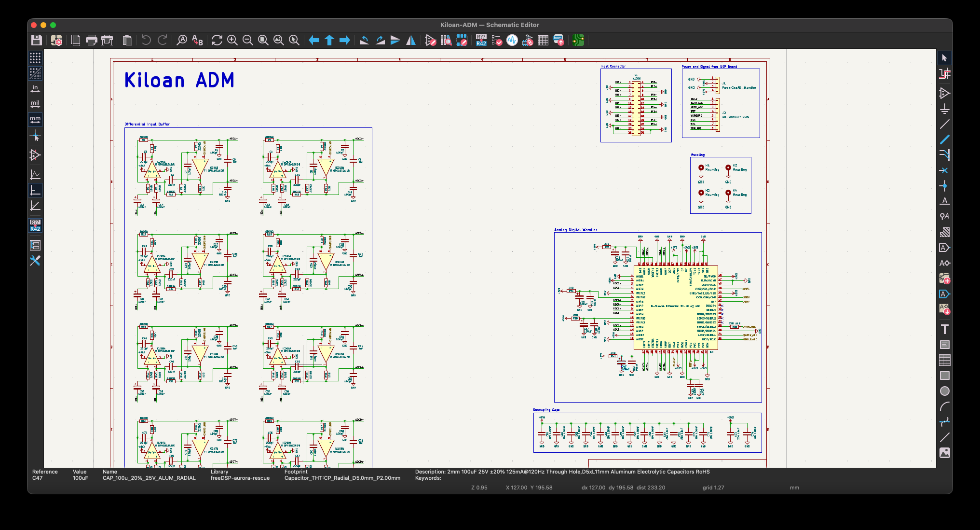Click the Kiloan ADM title text on the sheet
Viewport: 980px width, 530px height.
179,80
